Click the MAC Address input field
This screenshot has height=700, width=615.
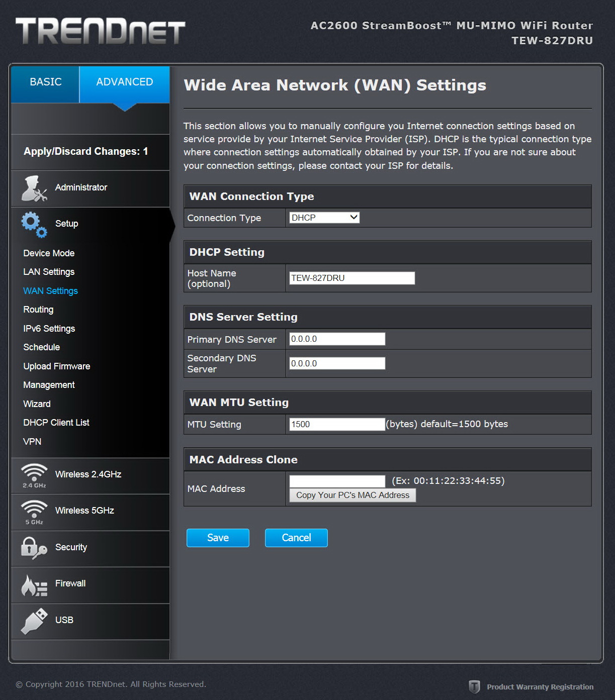click(337, 481)
